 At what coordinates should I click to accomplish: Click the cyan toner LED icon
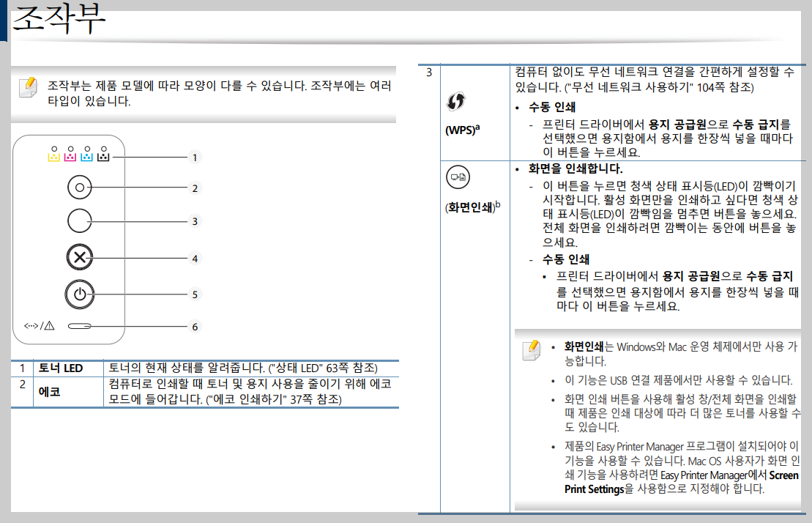click(x=87, y=155)
